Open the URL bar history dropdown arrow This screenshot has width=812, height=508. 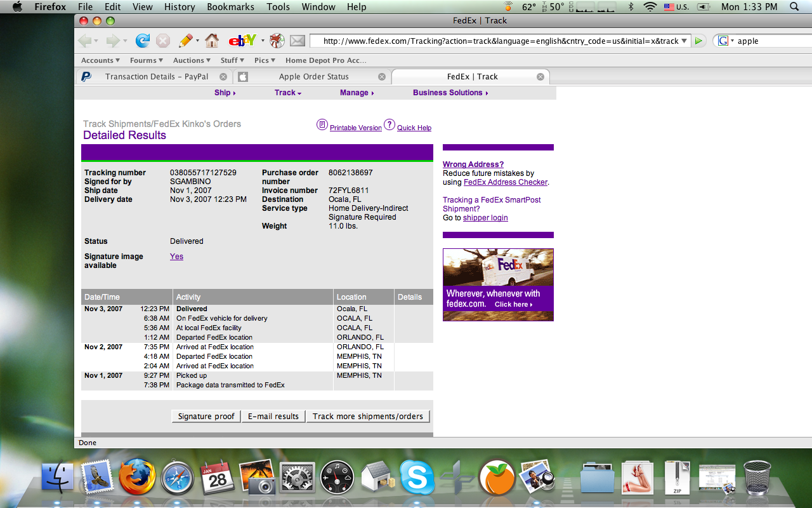click(x=684, y=41)
